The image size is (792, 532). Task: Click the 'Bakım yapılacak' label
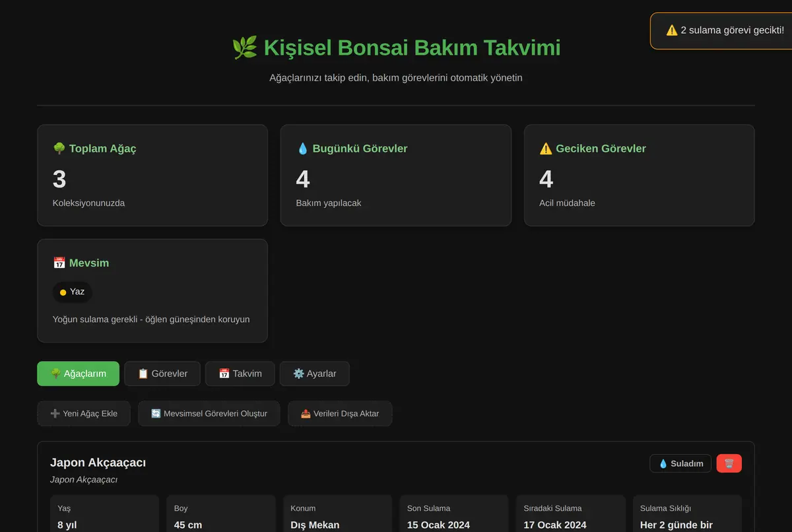click(329, 203)
